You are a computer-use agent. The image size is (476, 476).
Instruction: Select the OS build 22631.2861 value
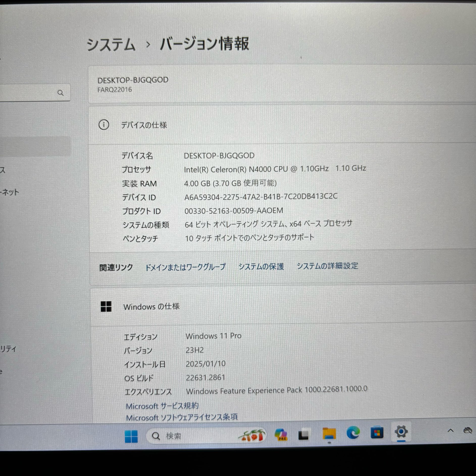click(x=205, y=378)
